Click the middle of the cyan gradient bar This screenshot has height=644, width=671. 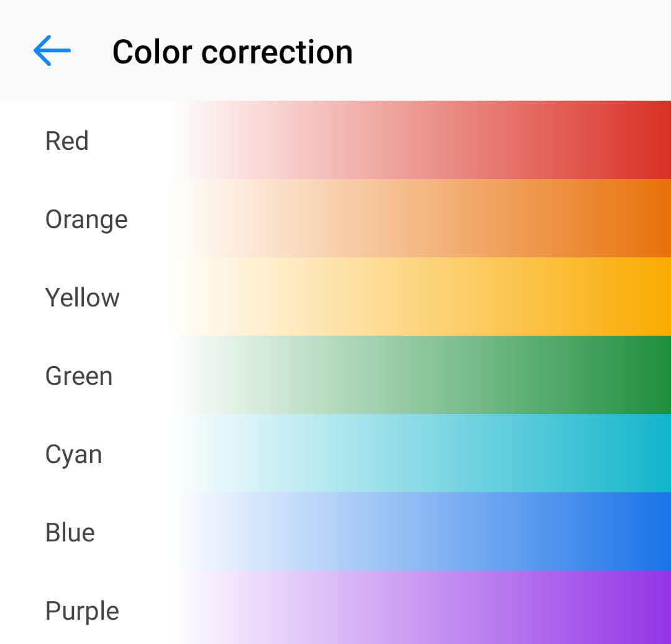[422, 454]
